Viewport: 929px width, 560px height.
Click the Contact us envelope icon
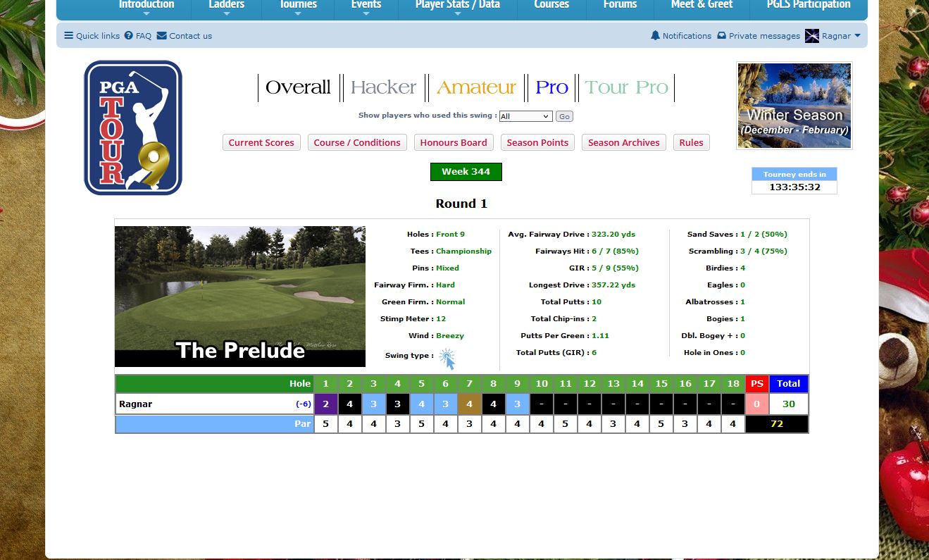tap(162, 36)
